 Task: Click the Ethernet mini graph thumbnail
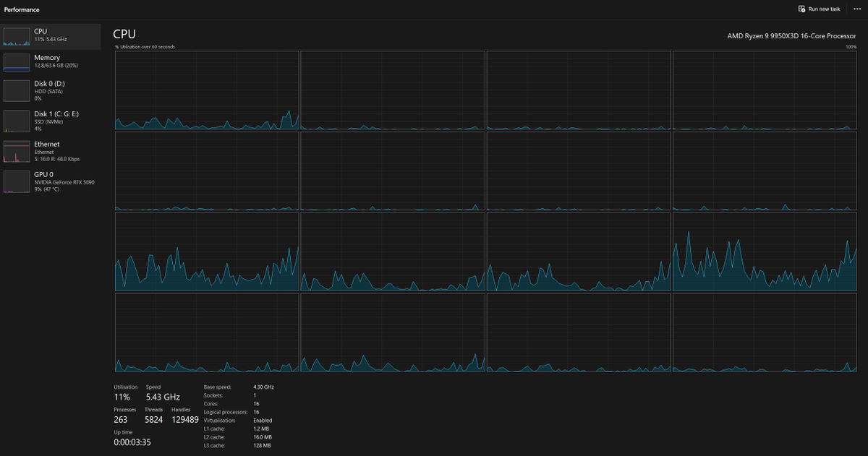coord(17,151)
